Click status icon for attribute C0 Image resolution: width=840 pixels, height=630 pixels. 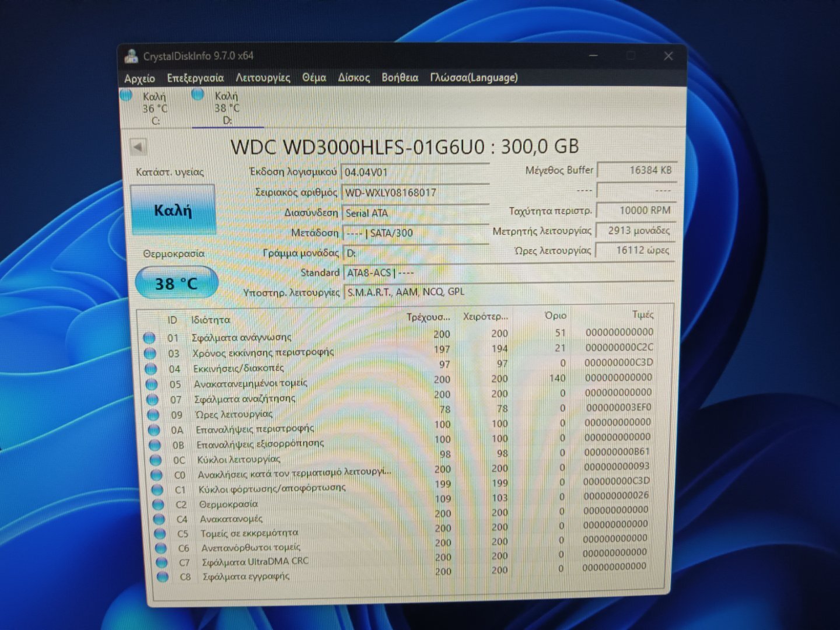coord(156,475)
